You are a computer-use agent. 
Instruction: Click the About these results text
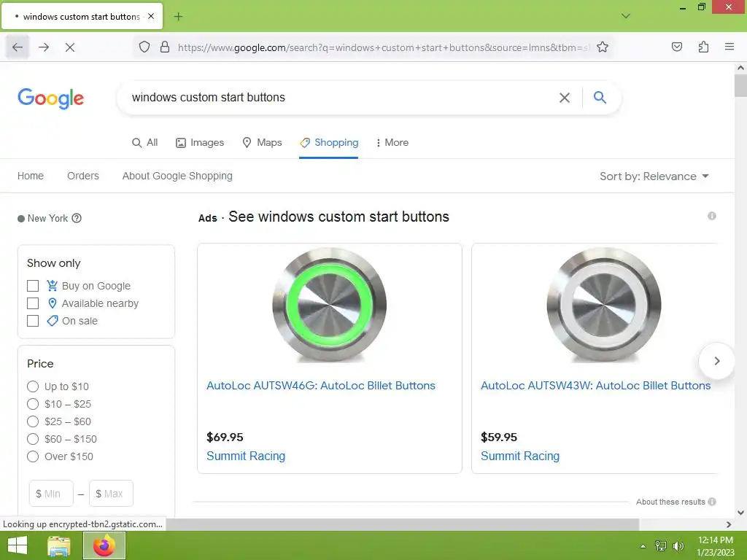670,502
